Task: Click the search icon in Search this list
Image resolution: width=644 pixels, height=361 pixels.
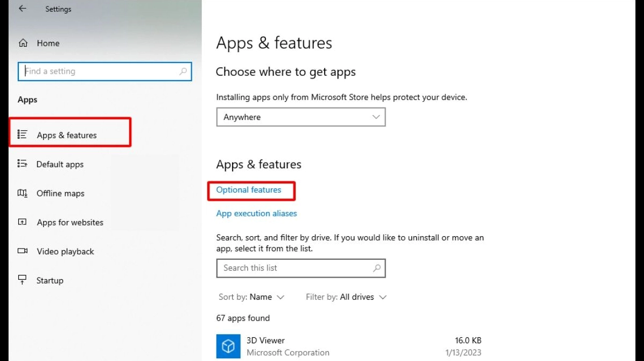Action: [x=376, y=268]
